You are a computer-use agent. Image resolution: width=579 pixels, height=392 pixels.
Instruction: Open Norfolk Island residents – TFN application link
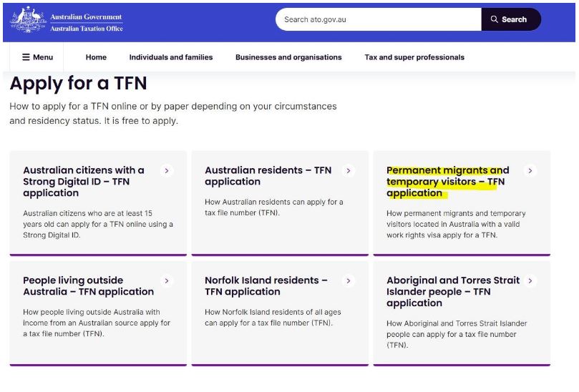pos(266,286)
